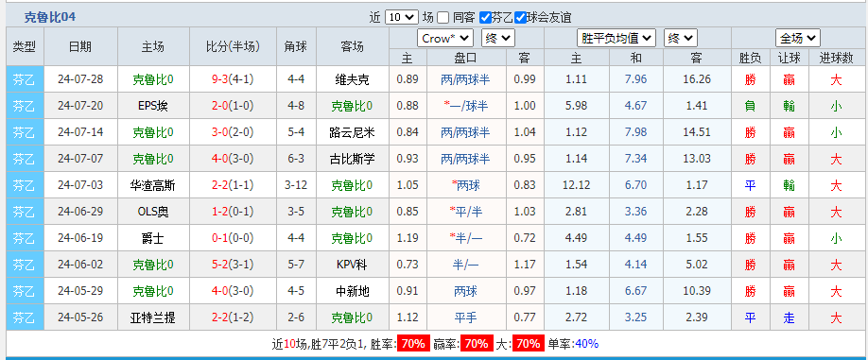868x360 pixels.
Task: Uncheck the 芬乙 league filter
Action: pyautogui.click(x=485, y=17)
